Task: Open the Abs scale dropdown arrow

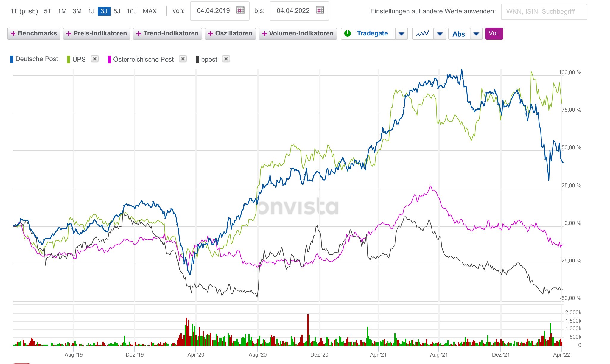Action: pyautogui.click(x=476, y=34)
